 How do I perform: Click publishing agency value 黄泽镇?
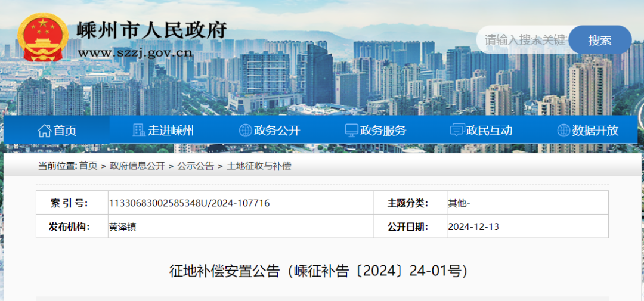[x=122, y=227]
